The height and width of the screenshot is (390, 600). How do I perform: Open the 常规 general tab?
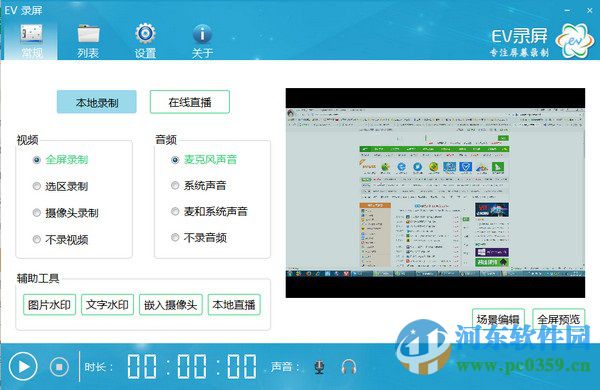(31, 41)
